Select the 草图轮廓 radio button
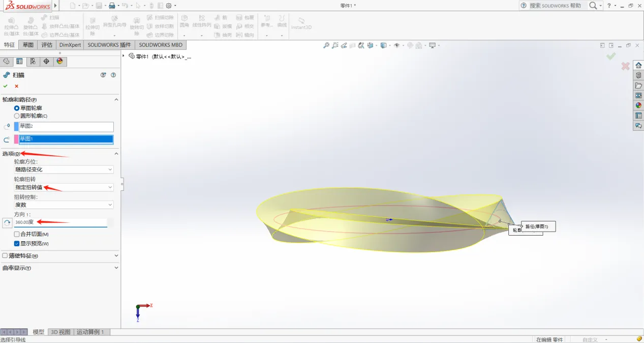 17,108
